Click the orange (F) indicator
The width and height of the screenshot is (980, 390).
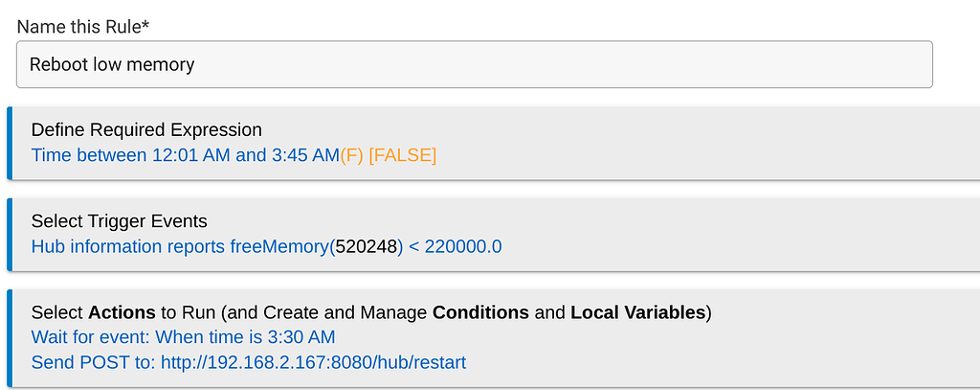coord(351,155)
